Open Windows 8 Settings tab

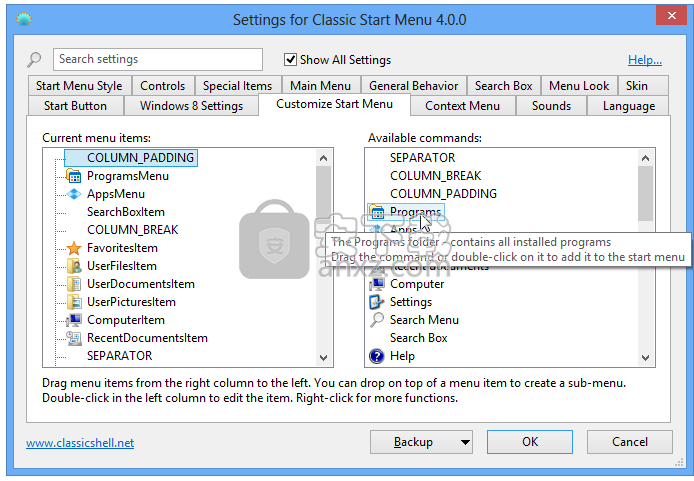click(191, 106)
